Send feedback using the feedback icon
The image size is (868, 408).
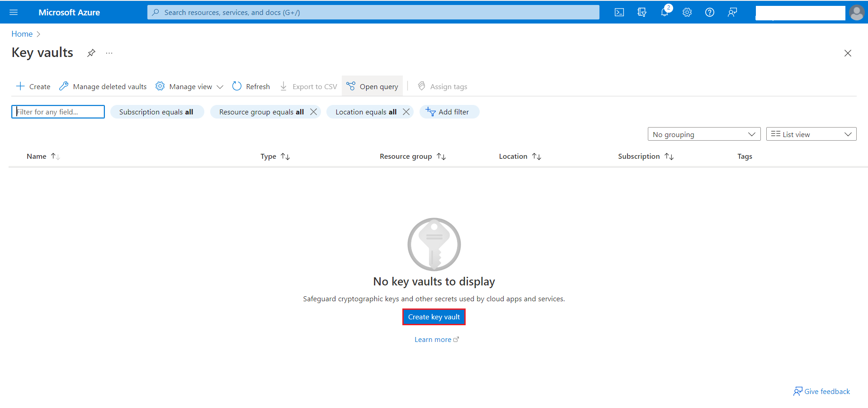tap(732, 12)
